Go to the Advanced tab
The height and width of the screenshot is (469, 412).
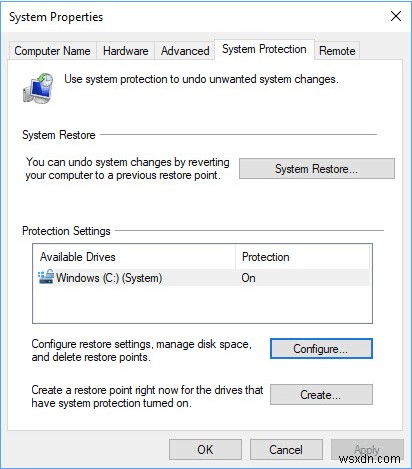pyautogui.click(x=185, y=51)
